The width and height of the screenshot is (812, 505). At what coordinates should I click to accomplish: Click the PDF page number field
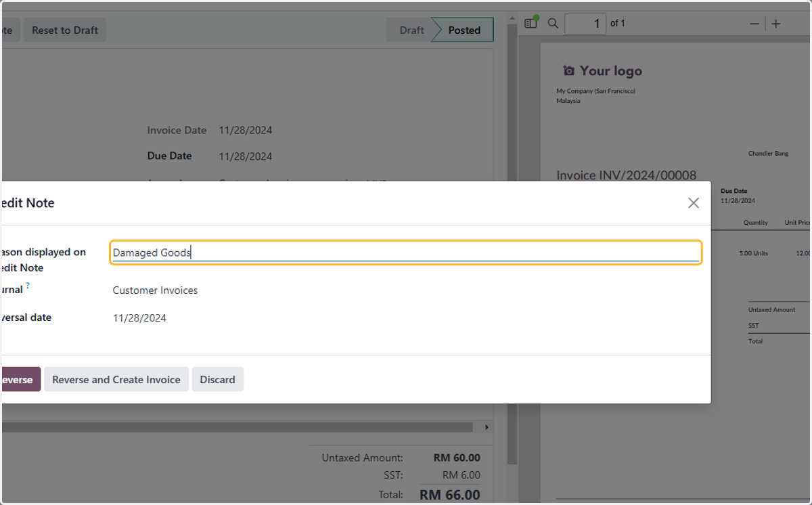point(585,24)
